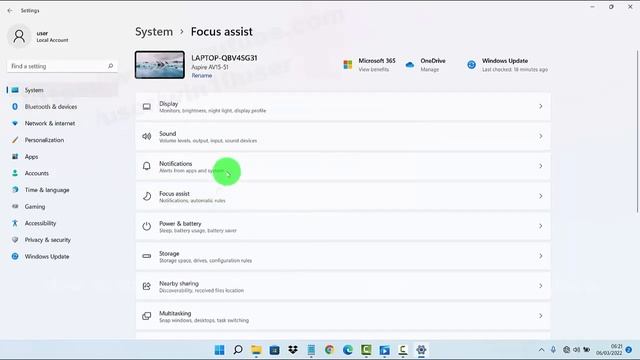Viewport: 640px width, 360px height.
Task: Click the Multitasking windows icon
Action: point(147,316)
